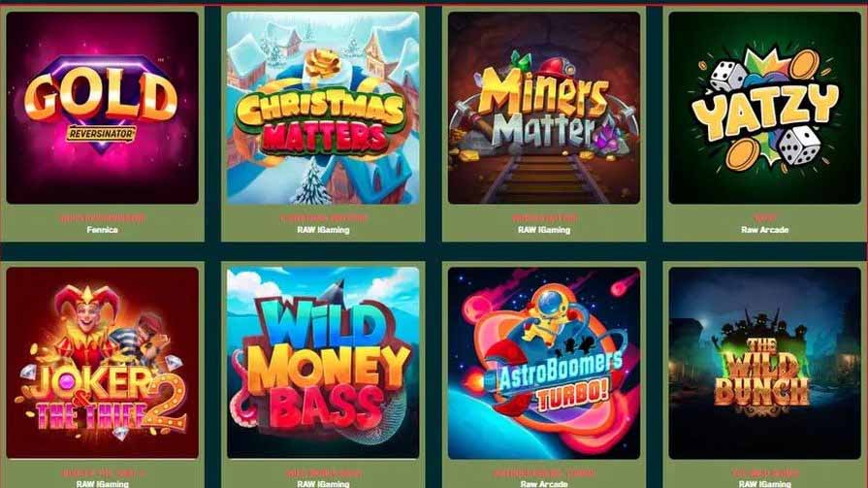868x488 pixels.
Task: Open the AstroBoomers Turbo game thumbnail
Action: (544, 363)
